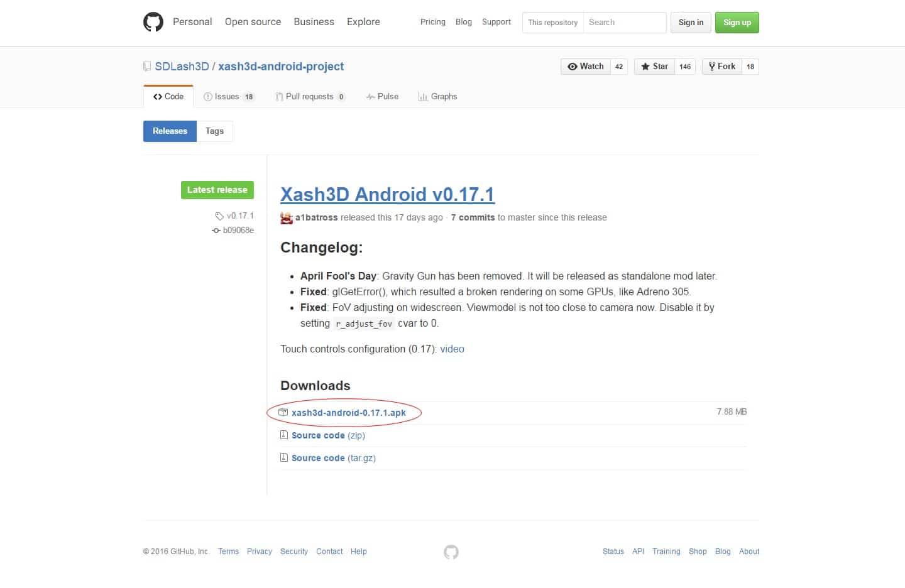Click the a1batross avatar image
The image size is (905, 588).
tap(287, 218)
